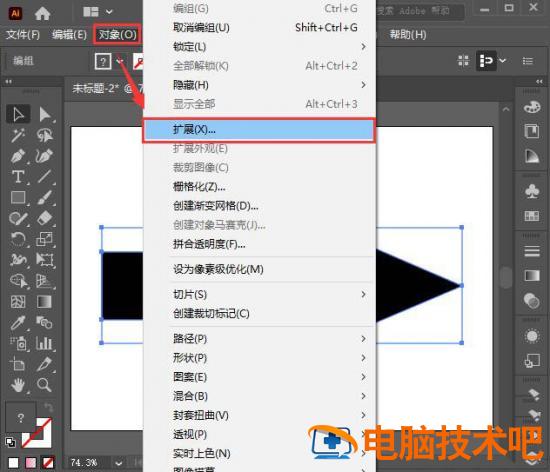
Task: Set Color mode white swatch below fill
Action: pyautogui.click(x=13, y=463)
